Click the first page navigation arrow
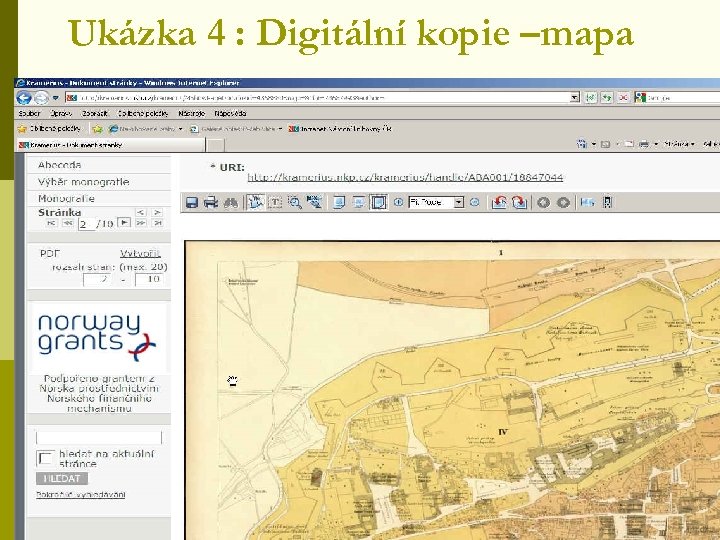This screenshot has width=720, height=540. click(x=51, y=223)
